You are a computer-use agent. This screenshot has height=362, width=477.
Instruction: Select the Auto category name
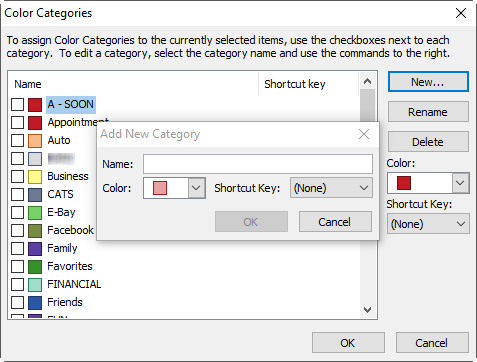point(59,140)
